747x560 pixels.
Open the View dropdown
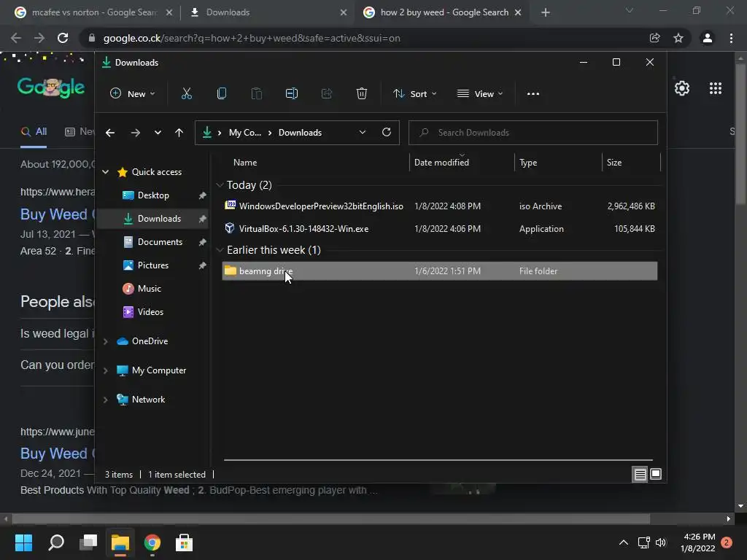tap(480, 94)
